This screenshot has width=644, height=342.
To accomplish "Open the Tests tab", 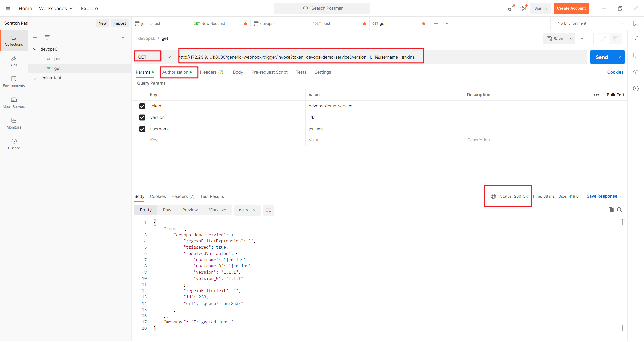I will [x=301, y=72].
